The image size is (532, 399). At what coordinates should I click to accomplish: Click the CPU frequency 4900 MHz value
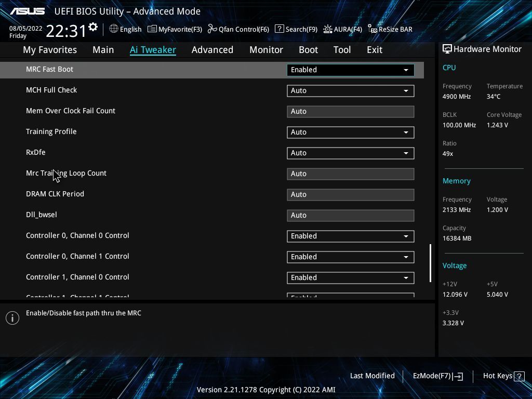pos(456,97)
